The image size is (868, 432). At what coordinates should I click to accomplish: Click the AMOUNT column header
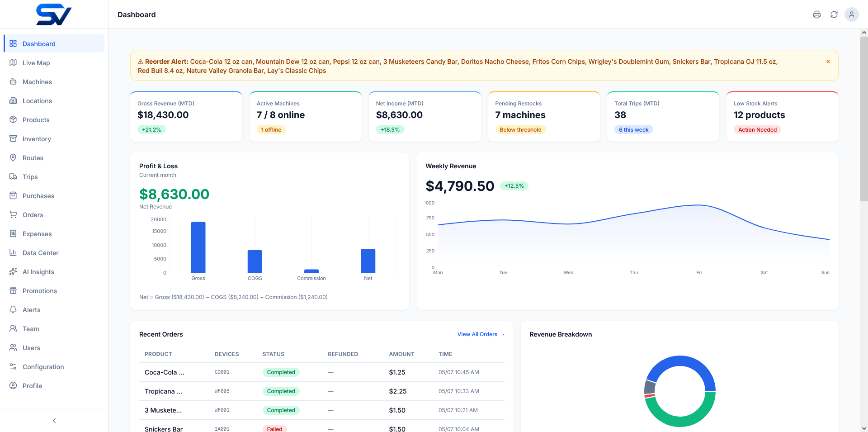[x=401, y=354]
